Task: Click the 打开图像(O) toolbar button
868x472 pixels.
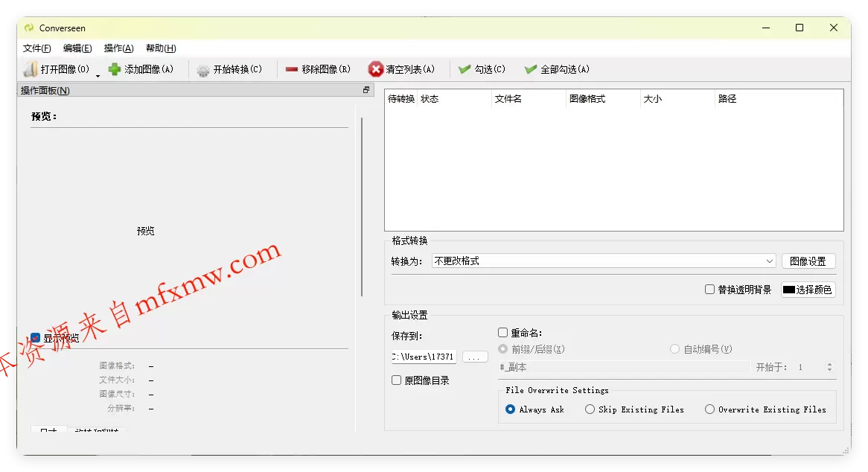Action: (57, 70)
